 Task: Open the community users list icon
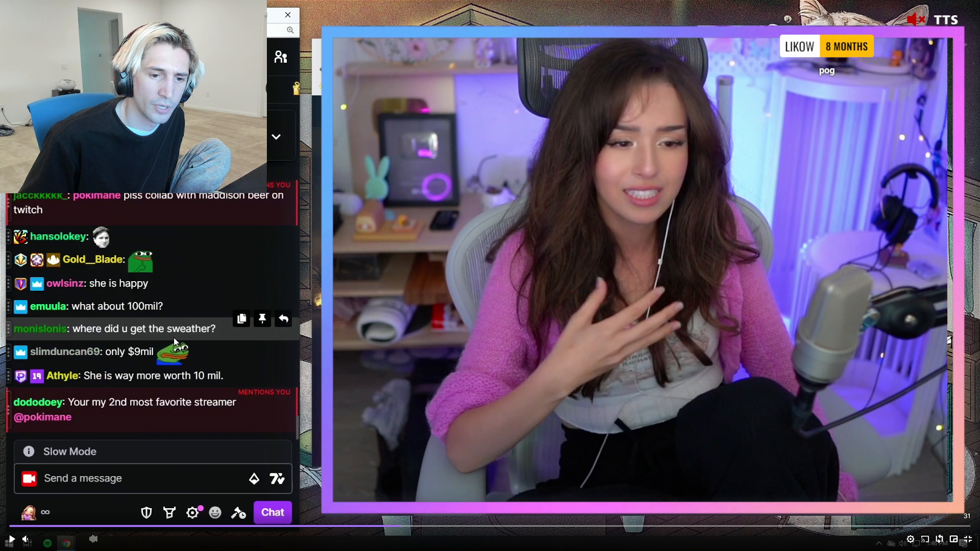281,57
